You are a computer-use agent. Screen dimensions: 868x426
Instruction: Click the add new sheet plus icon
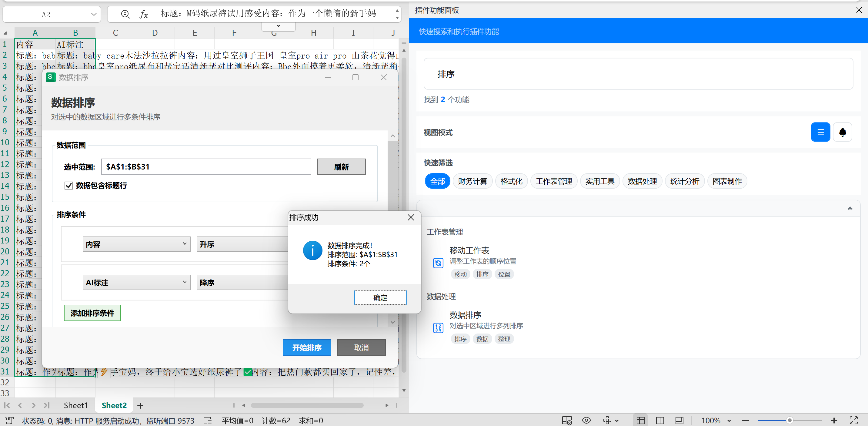141,405
